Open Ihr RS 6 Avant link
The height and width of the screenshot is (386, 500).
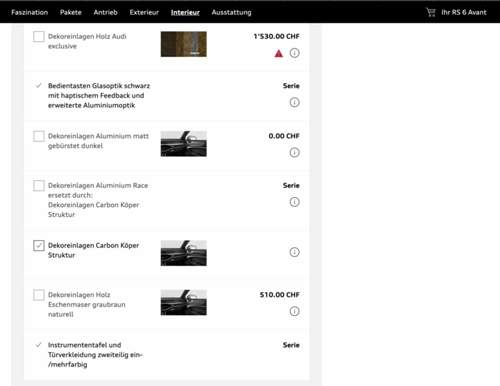[x=464, y=12]
